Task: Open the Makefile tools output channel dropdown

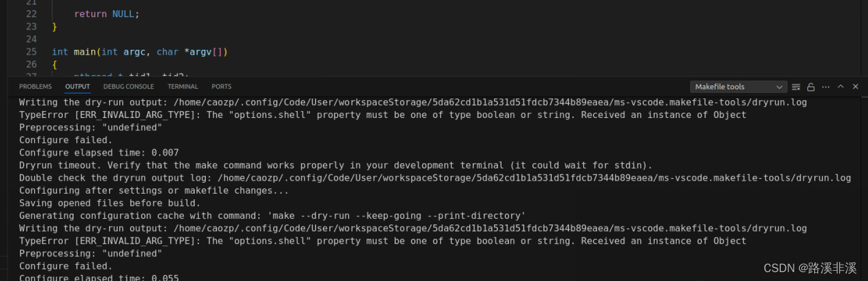Action: pyautogui.click(x=739, y=87)
